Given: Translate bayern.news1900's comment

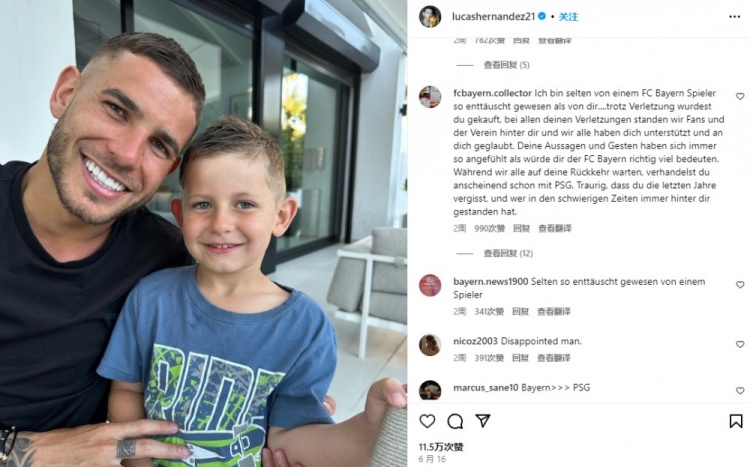Looking at the screenshot, I should pos(553,311).
